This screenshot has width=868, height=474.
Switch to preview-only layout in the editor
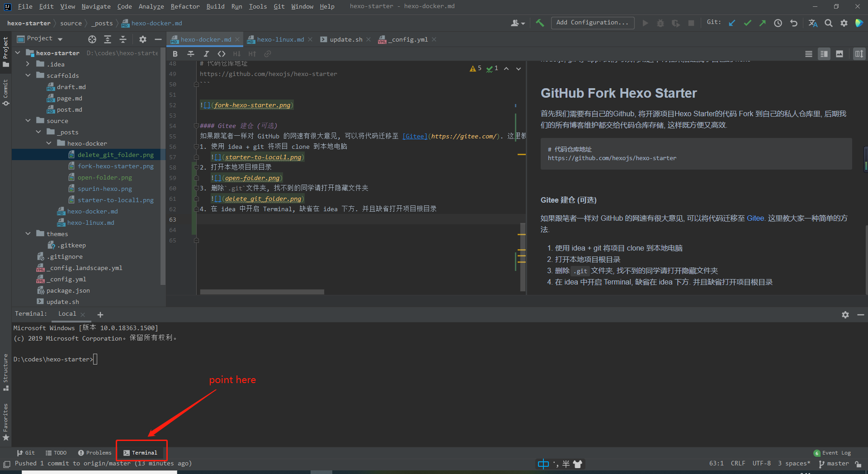840,53
